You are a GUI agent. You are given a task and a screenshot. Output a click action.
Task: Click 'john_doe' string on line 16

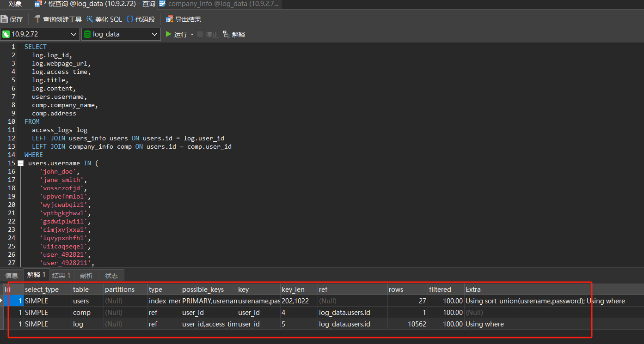point(58,172)
